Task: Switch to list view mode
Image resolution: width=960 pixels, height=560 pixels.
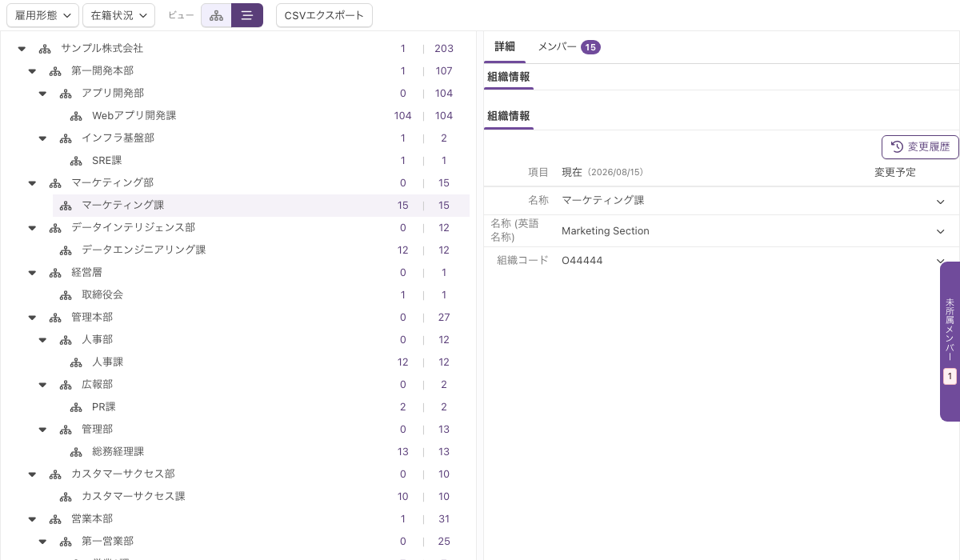Action: (x=247, y=15)
